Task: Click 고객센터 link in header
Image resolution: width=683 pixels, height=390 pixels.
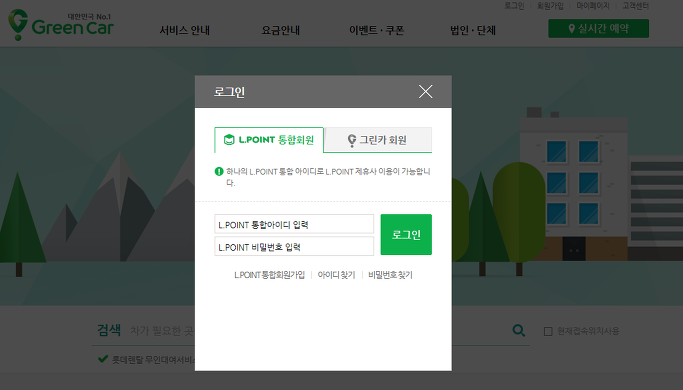Action: [x=636, y=6]
